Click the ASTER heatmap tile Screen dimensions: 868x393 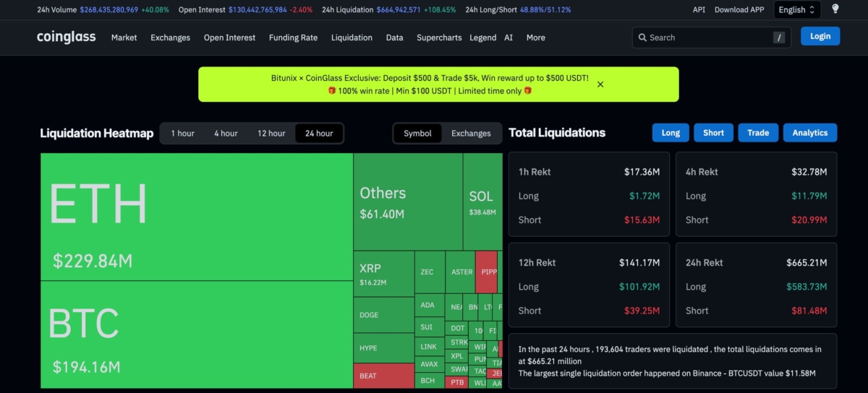click(x=460, y=272)
